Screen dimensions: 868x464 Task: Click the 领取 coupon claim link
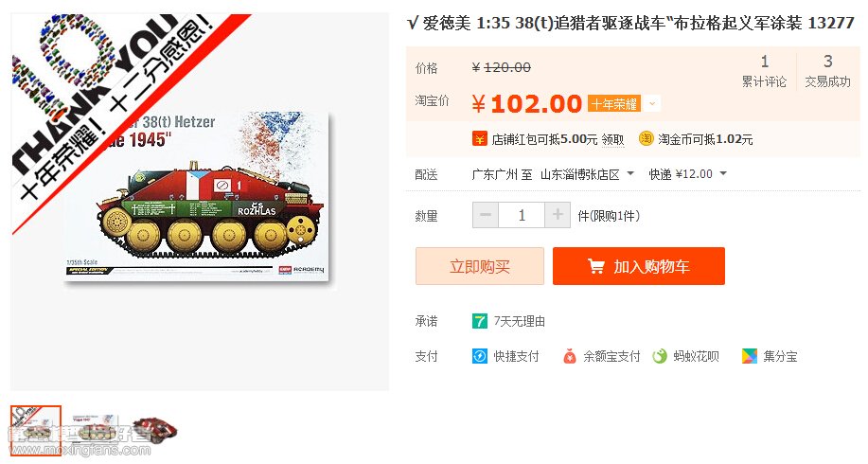pyautogui.click(x=612, y=139)
